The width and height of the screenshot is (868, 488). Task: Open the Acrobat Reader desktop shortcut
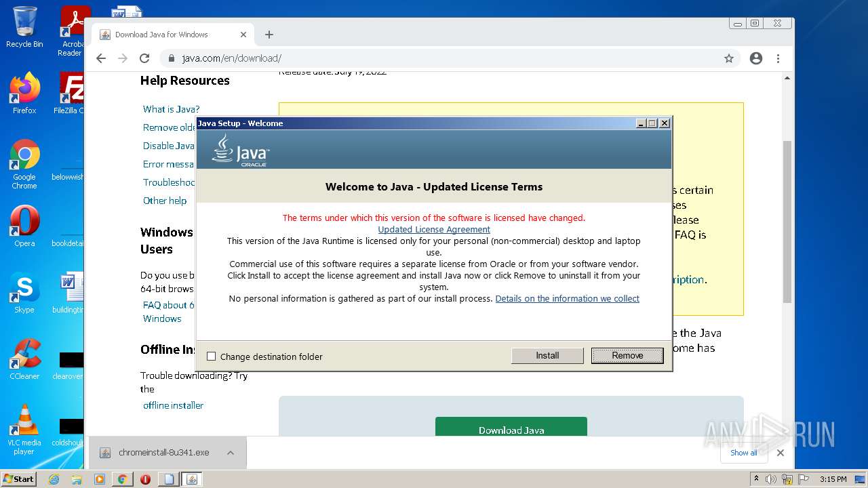[x=72, y=31]
